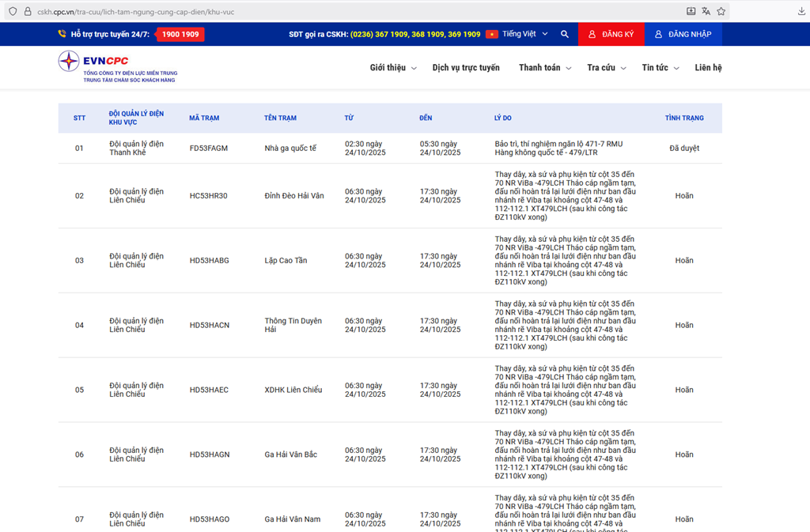Click the site security lock icon
Image resolution: width=810 pixels, height=532 pixels.
coord(27,12)
